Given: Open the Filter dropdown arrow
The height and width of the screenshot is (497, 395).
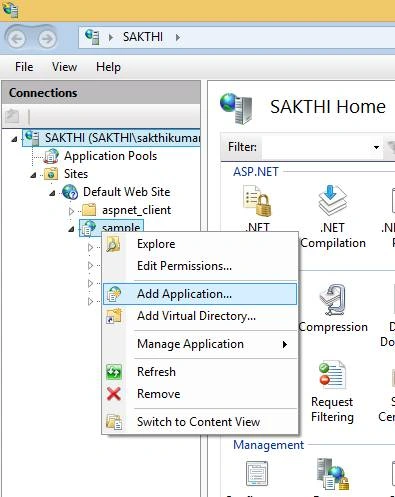Looking at the screenshot, I should (376, 147).
